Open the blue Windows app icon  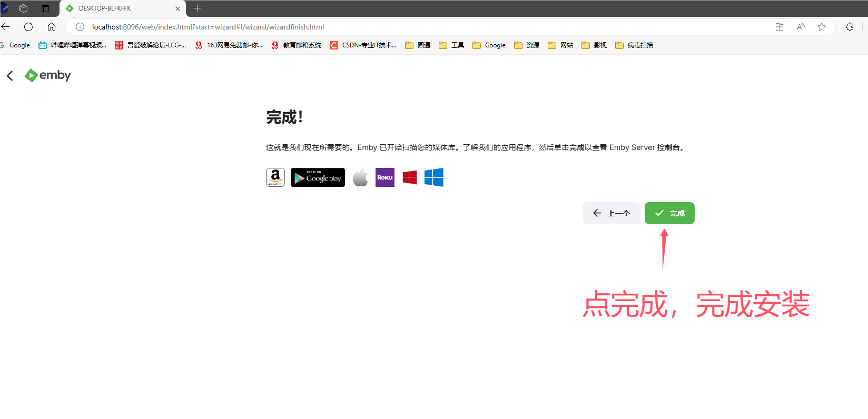[x=434, y=177]
